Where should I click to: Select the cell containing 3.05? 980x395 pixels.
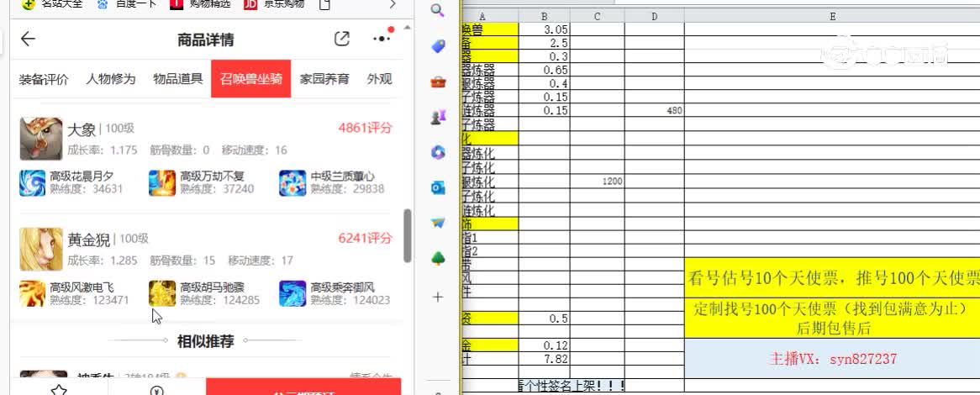[545, 29]
